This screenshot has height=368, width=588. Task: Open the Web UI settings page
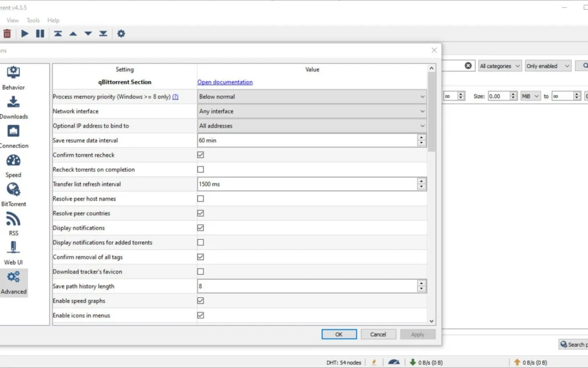click(13, 253)
